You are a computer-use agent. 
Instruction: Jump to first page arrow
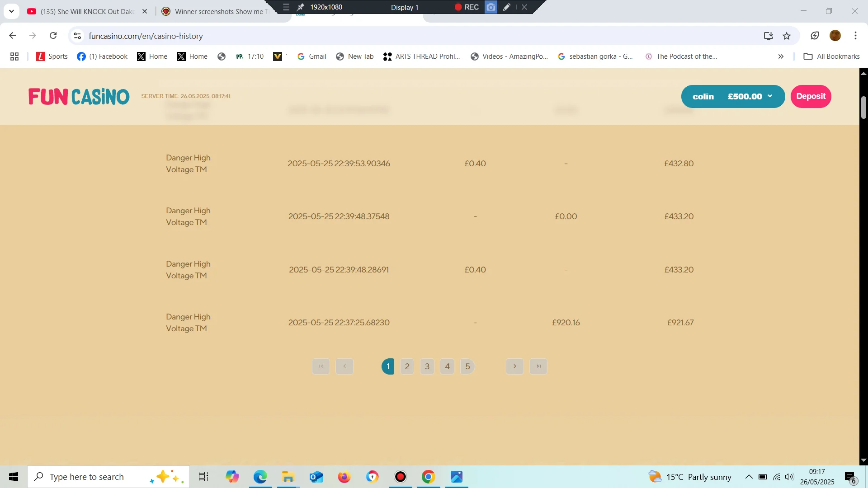(x=321, y=366)
